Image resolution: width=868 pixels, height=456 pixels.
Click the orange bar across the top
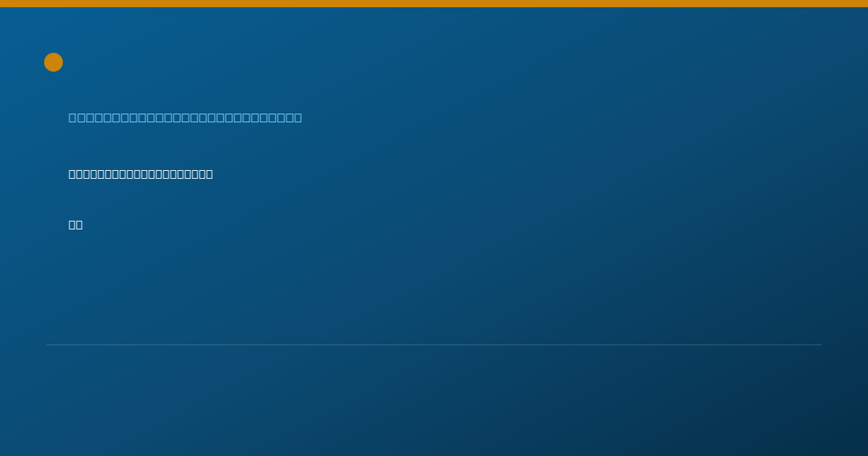434,4
